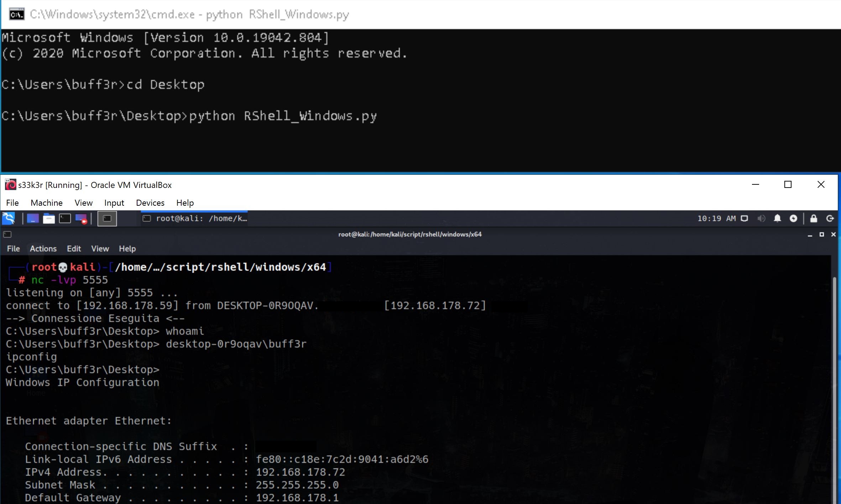Click the cmd.exe title bar icon
This screenshot has width=841, height=504.
16,14
